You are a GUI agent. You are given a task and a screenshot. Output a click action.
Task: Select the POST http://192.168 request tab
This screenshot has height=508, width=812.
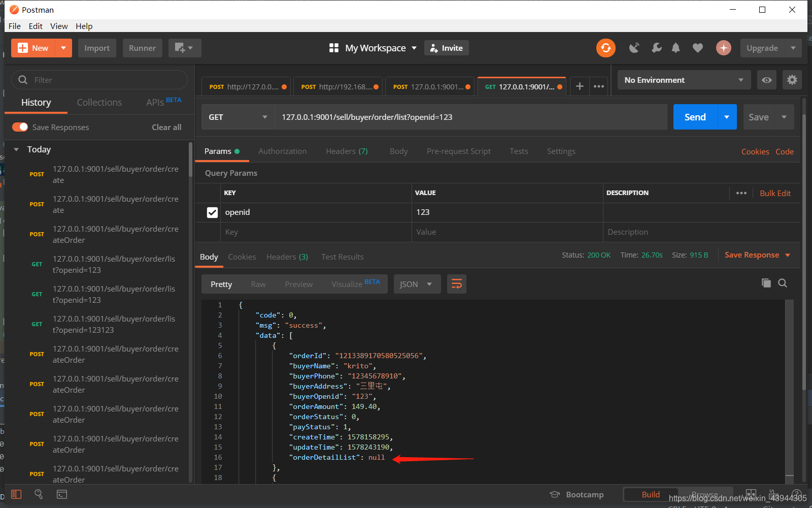[339, 87]
